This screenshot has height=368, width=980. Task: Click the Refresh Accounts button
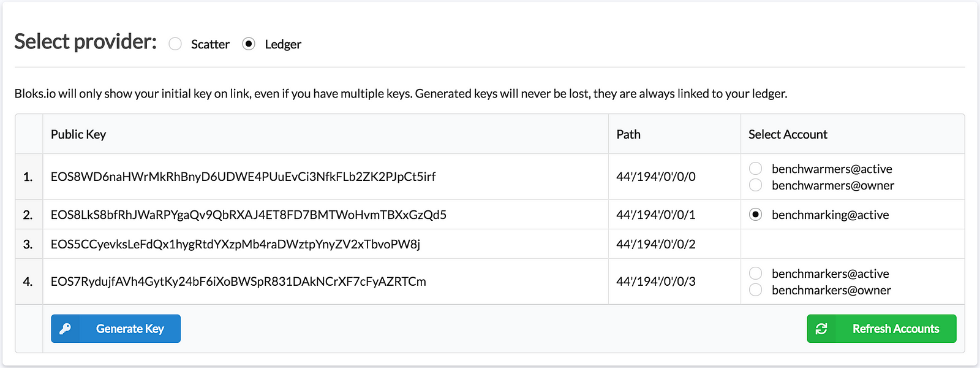click(881, 329)
